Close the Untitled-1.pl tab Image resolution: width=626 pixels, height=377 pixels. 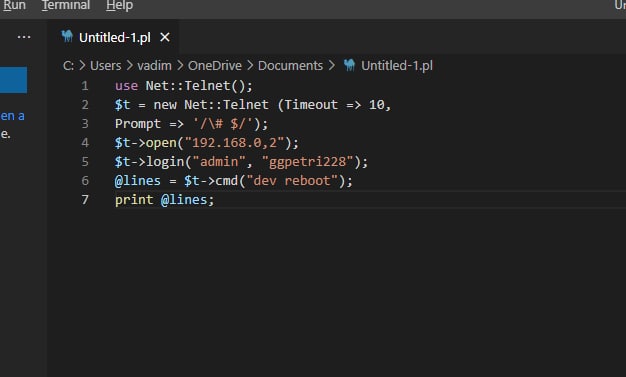(x=165, y=38)
